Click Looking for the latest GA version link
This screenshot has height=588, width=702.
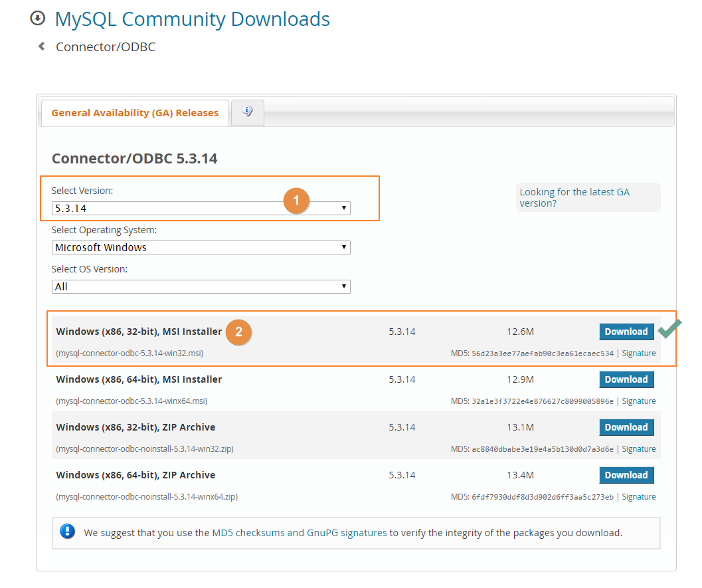coord(574,197)
